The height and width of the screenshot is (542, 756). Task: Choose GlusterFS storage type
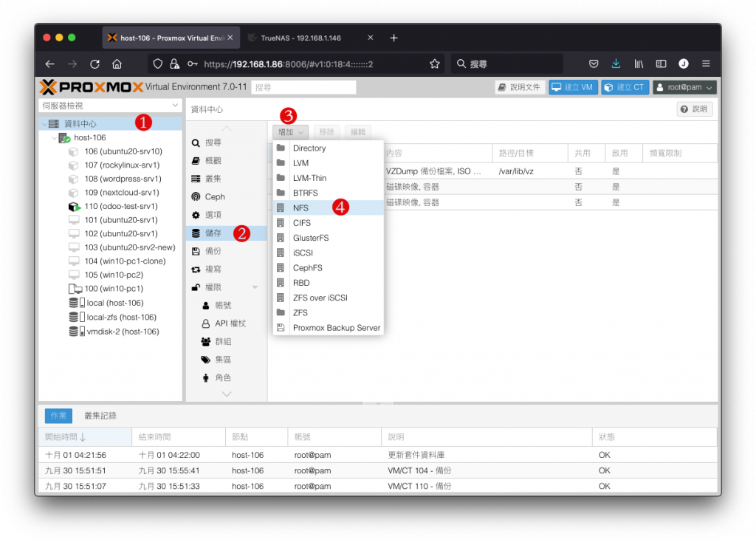[328, 238]
